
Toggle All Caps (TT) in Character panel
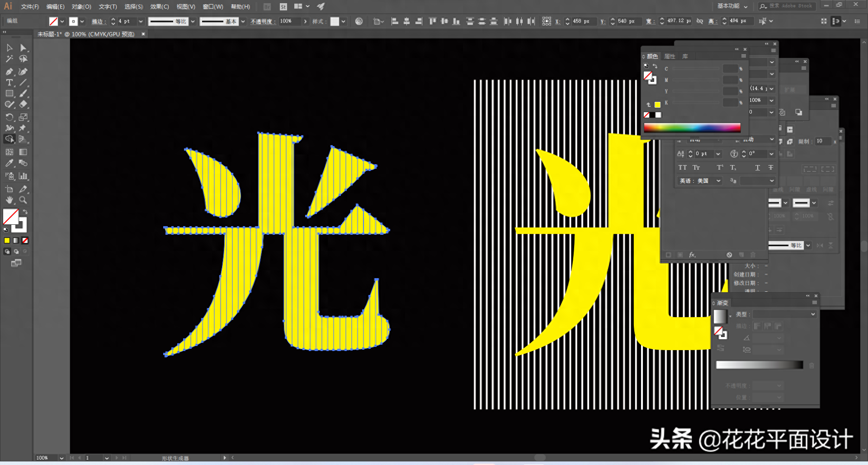(x=682, y=167)
